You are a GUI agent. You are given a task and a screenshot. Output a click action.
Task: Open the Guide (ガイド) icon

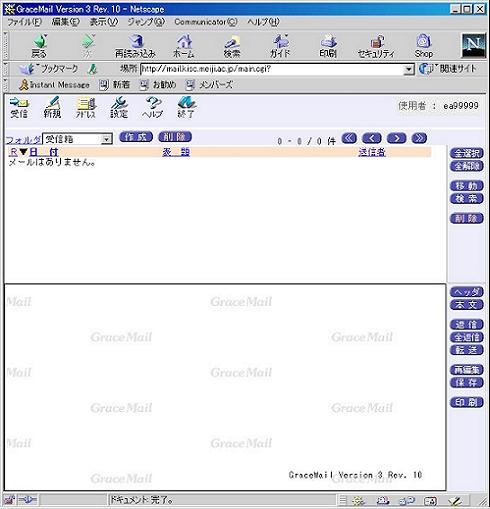280,46
